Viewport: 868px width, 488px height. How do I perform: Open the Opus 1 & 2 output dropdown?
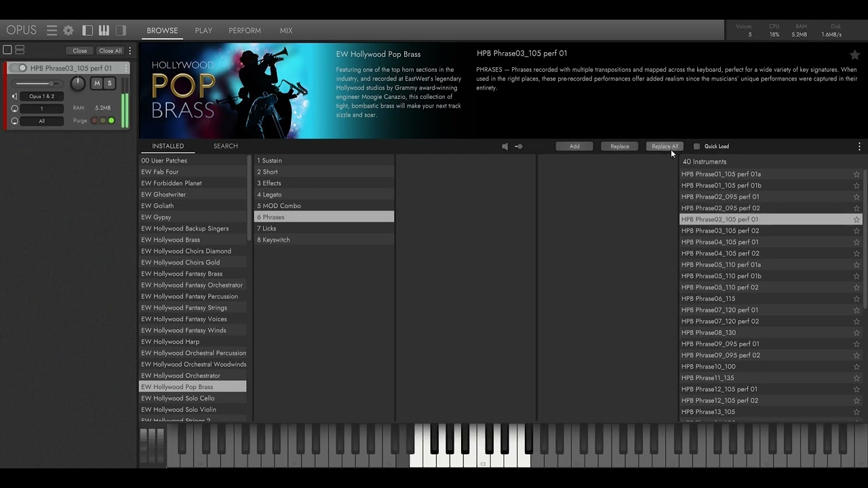tap(41, 96)
